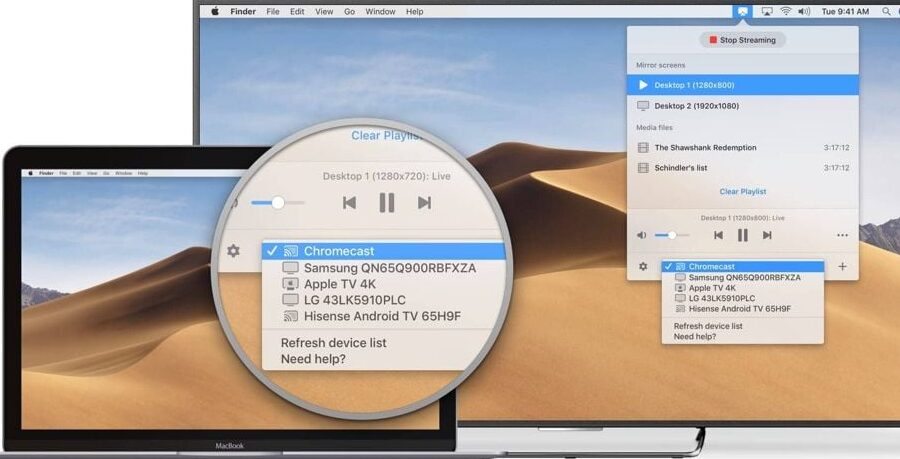Click film icon beside Schindler's list
The image size is (900, 459).
tap(643, 168)
